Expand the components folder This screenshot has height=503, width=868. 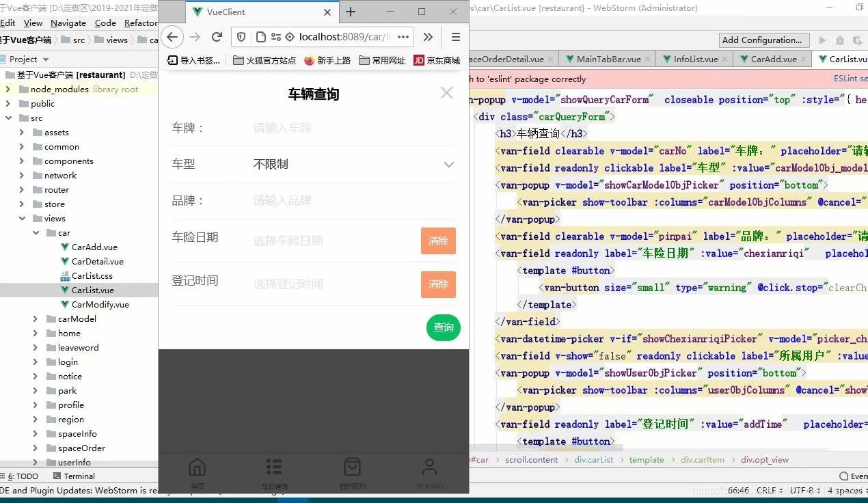21,161
